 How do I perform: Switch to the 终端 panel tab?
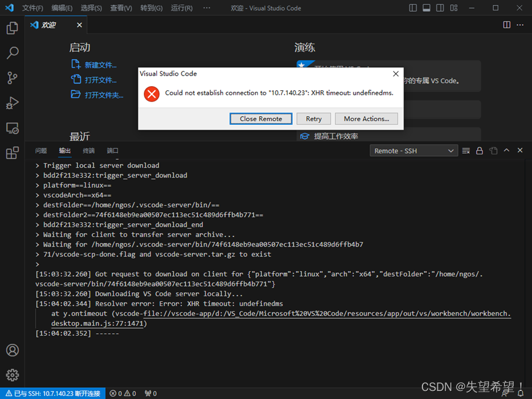click(89, 151)
